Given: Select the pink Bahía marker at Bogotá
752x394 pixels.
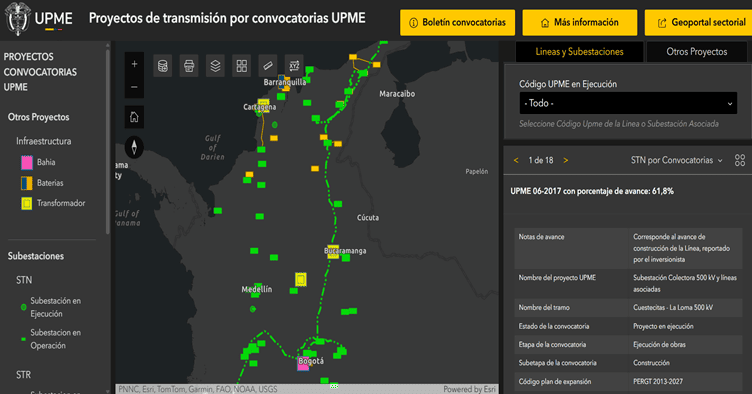Looking at the screenshot, I should (x=303, y=365).
